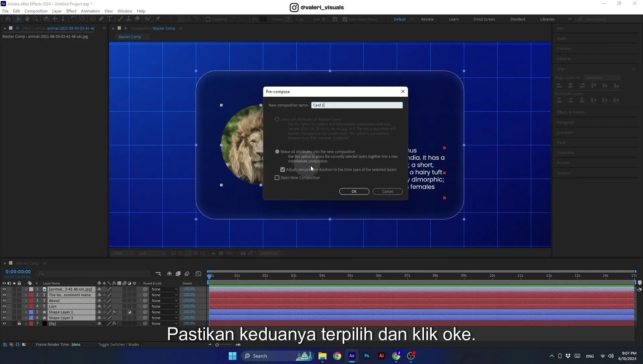Open workspace overflow chevrons menu
643x364 pixels.
[570, 19]
